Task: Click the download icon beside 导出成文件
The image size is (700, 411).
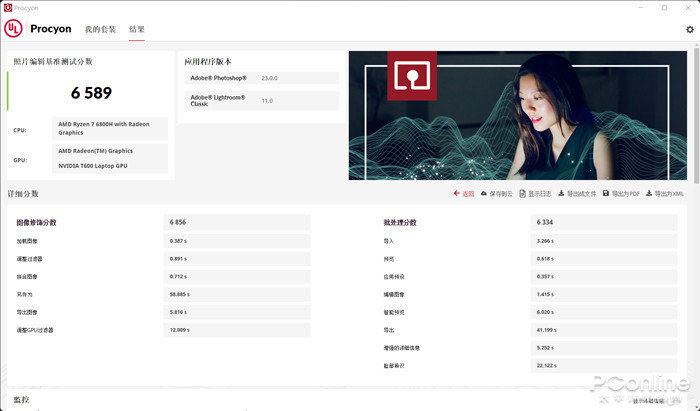Action: click(561, 193)
